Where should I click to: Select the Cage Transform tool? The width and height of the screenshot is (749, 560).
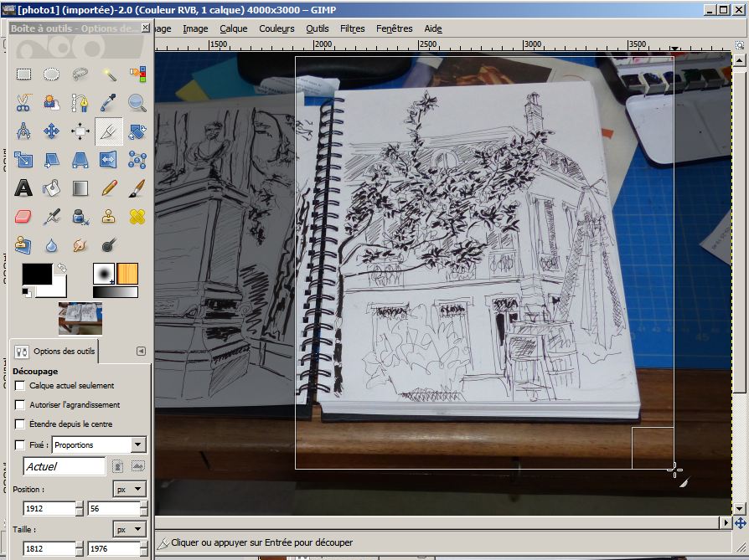point(137,160)
